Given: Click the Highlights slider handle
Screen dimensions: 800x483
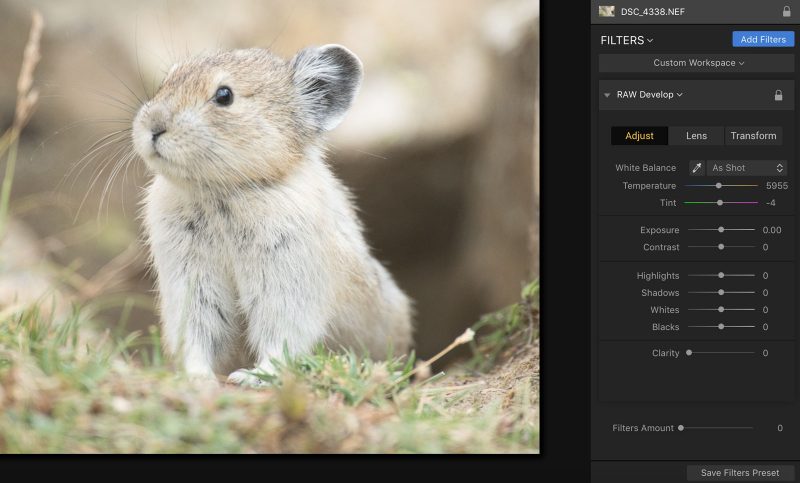Looking at the screenshot, I should pos(721,275).
